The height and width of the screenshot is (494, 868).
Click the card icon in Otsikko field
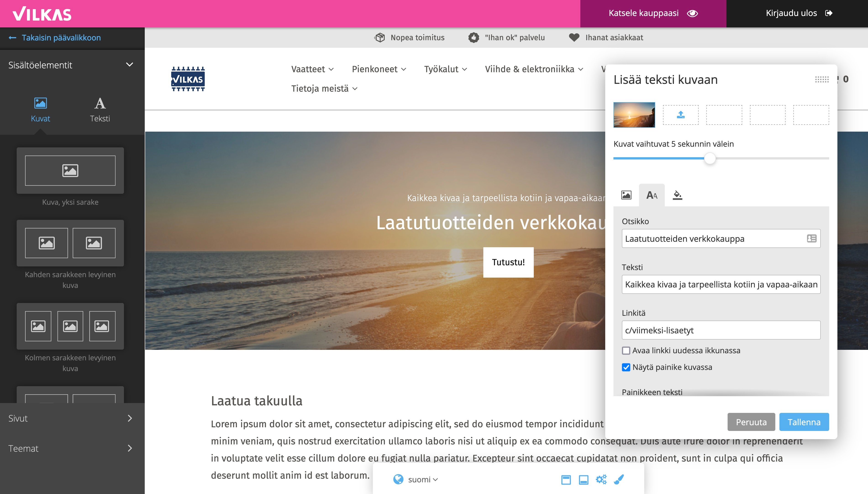[x=812, y=239]
